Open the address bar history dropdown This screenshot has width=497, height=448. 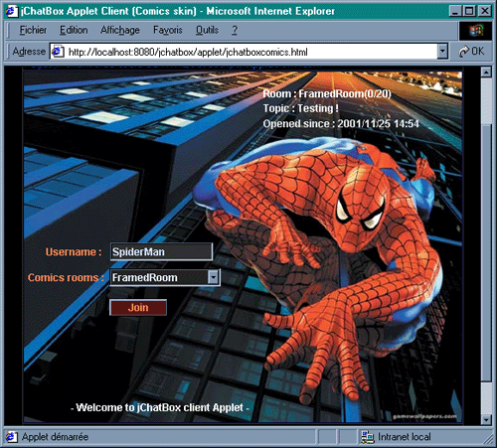pyautogui.click(x=442, y=52)
